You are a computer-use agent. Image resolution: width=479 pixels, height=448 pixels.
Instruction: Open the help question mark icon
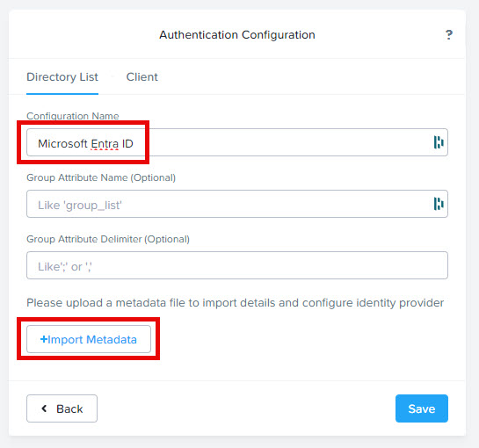448,35
